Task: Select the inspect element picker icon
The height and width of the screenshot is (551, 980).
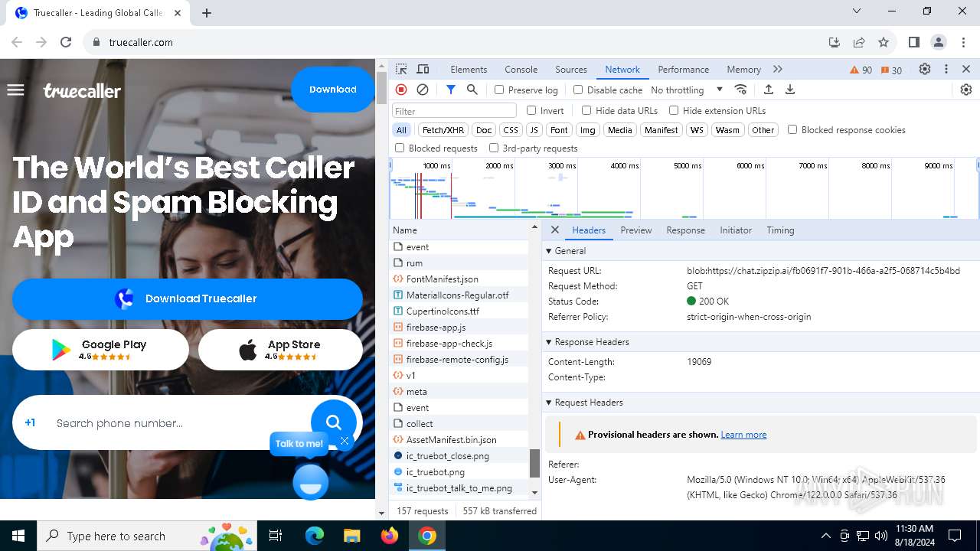Action: click(x=401, y=69)
